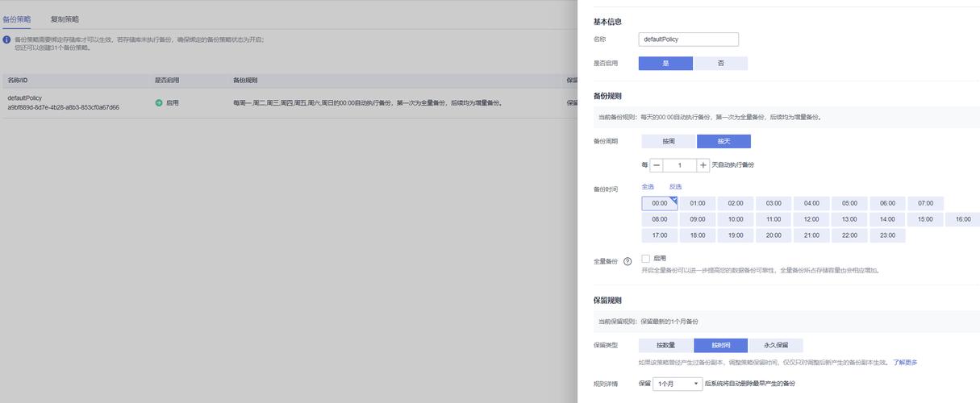Toggle backup time 17:00

[660, 235]
